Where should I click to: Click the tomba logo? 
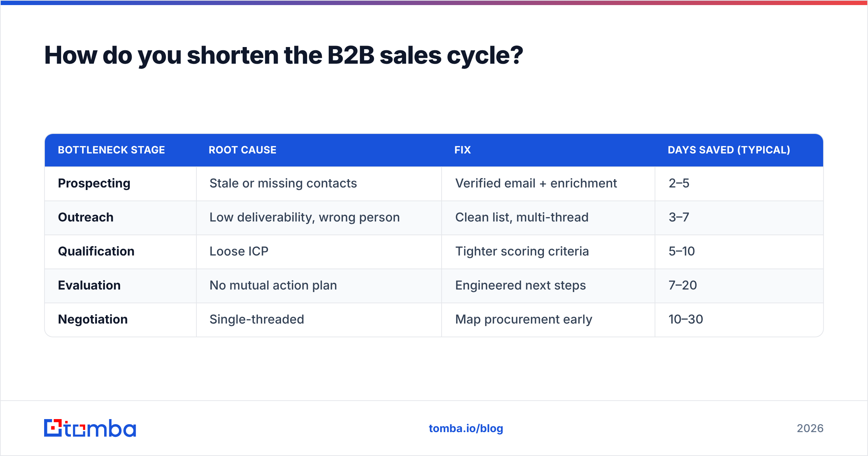click(90, 428)
